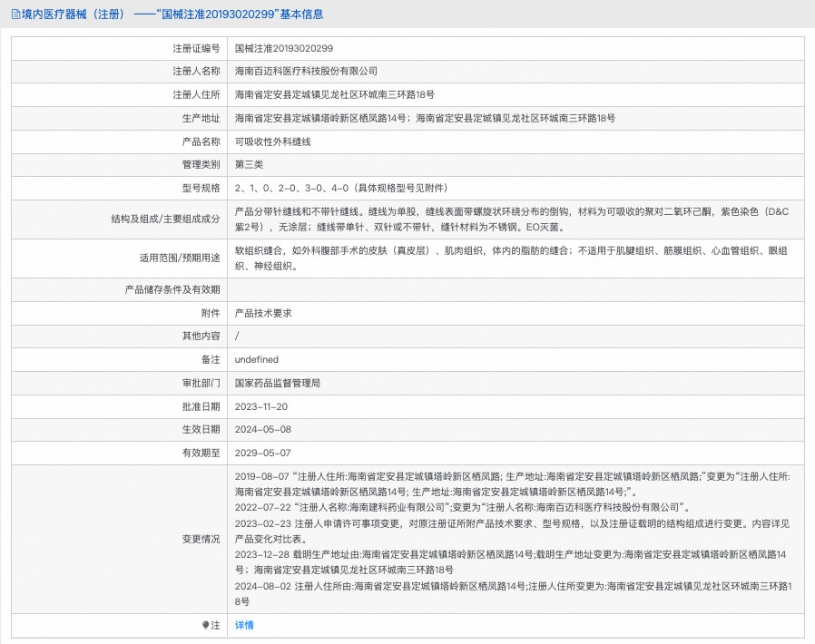
Task: Click the document icon before 境内医疗器械 title
Action: pos(13,15)
